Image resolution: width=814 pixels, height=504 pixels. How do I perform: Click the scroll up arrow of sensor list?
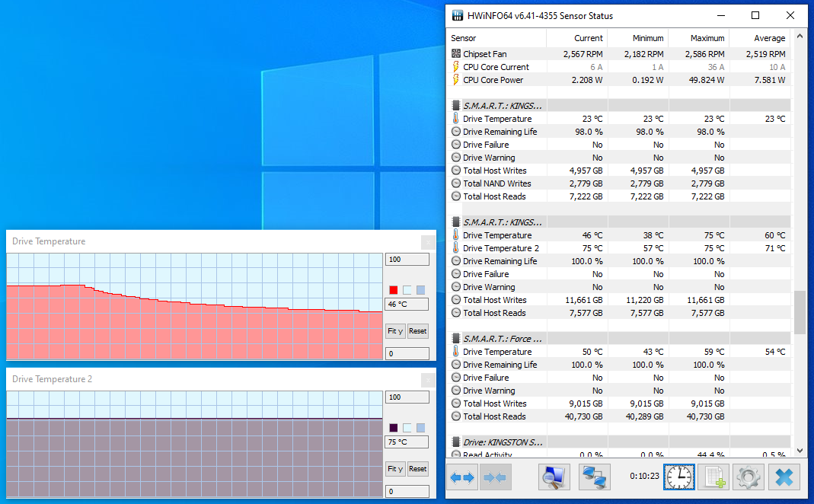tap(800, 37)
